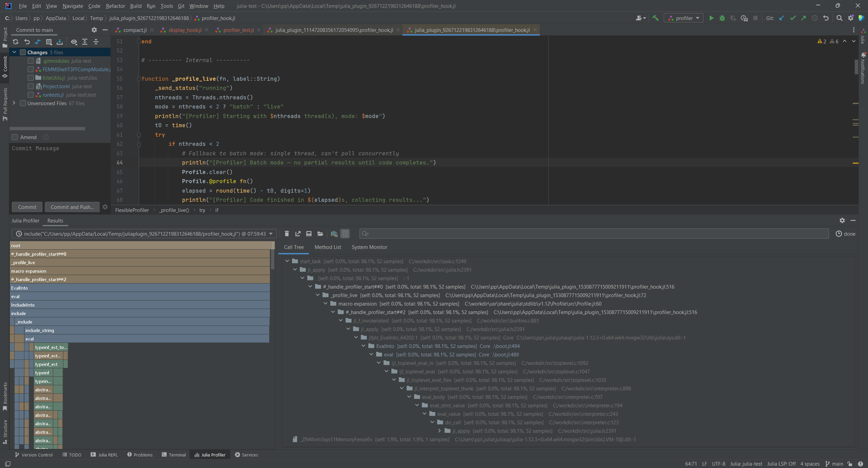Check the KiteUtils.jl checkbox
Viewport: 868px width, 468px height.
(x=31, y=78)
